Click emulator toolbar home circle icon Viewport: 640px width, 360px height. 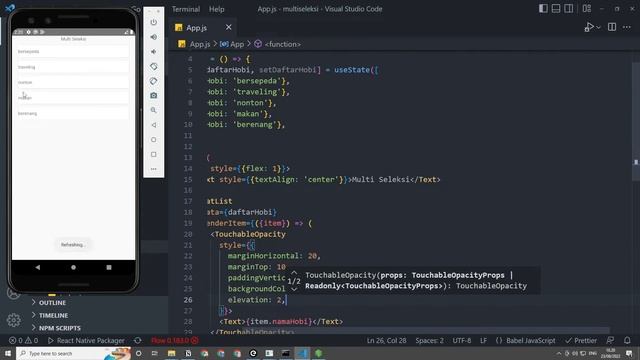click(x=153, y=140)
